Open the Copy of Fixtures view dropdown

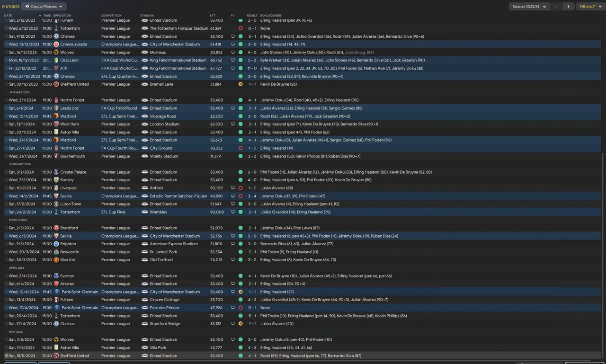click(44, 7)
